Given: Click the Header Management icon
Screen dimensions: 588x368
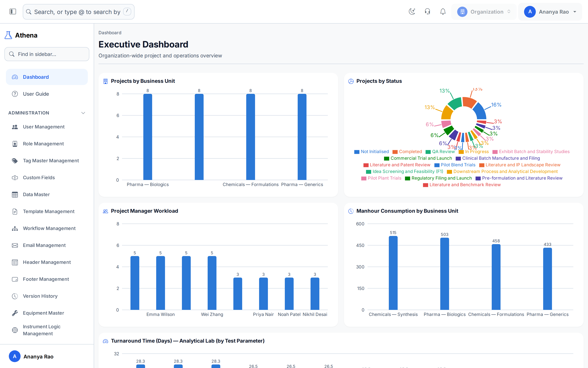Looking at the screenshot, I should click(x=15, y=262).
